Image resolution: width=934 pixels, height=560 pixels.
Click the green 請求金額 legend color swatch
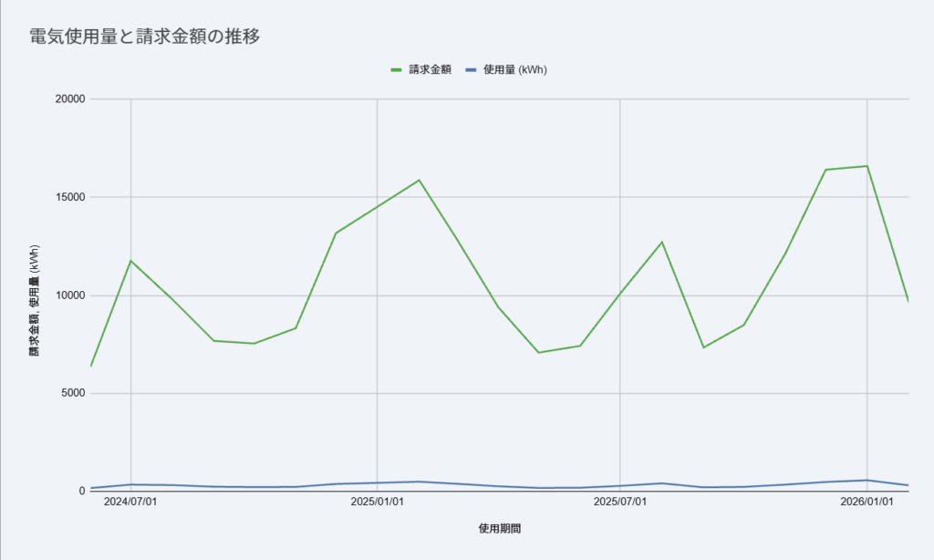(396, 69)
